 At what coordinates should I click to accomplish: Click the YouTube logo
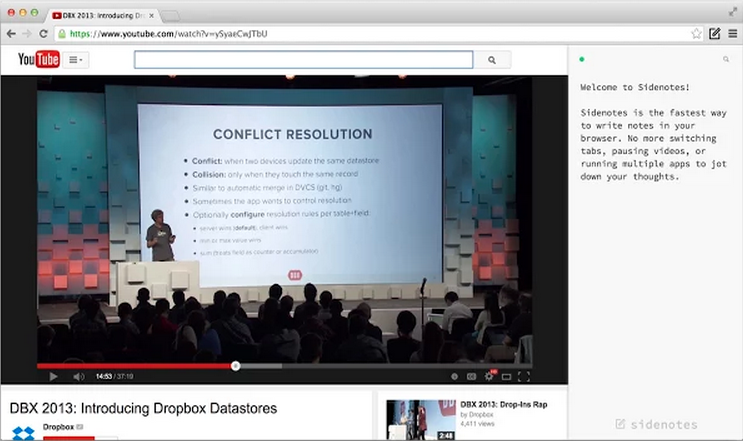[x=39, y=59]
